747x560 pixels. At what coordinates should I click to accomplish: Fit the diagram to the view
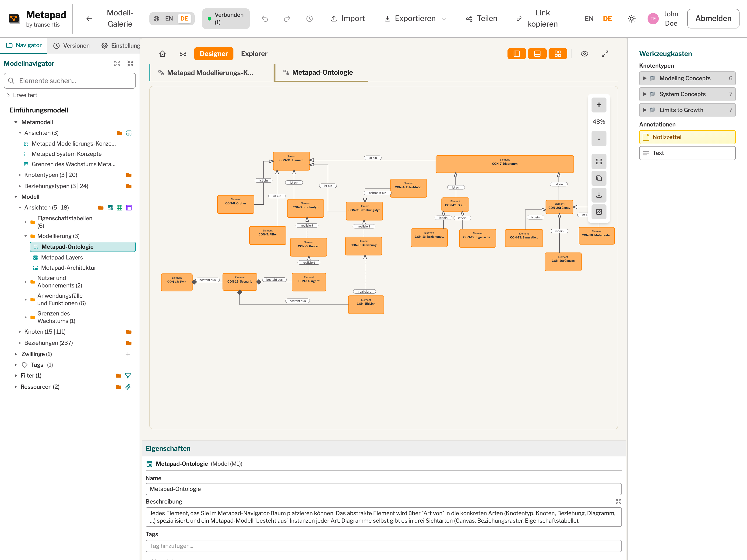click(x=599, y=162)
